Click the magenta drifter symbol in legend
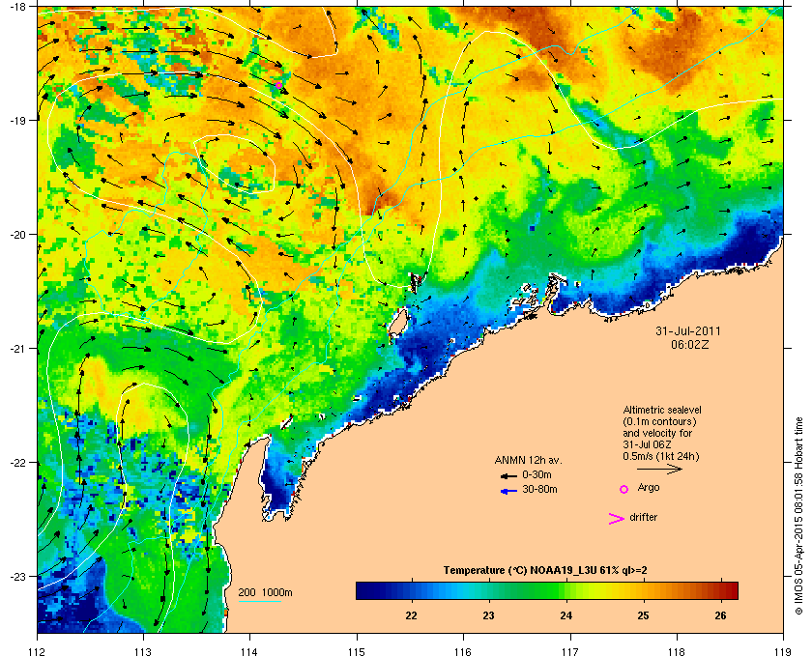Image resolution: width=812 pixels, height=657 pixels. 616,519
